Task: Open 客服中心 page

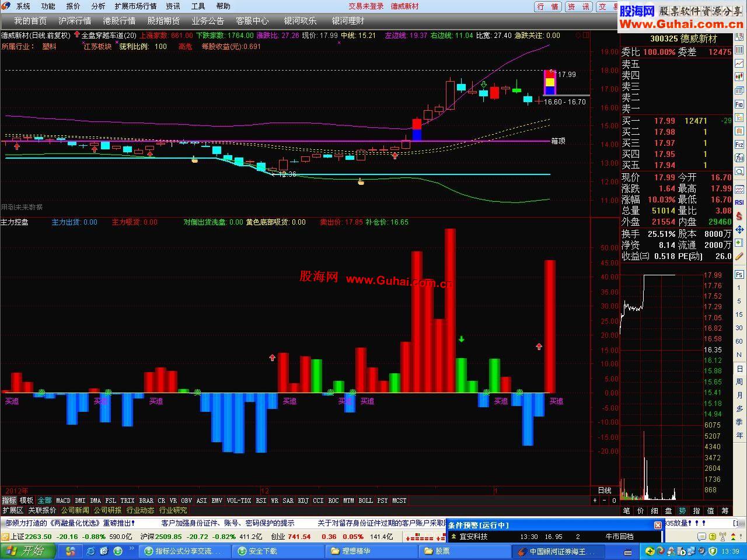Action: tap(252, 20)
